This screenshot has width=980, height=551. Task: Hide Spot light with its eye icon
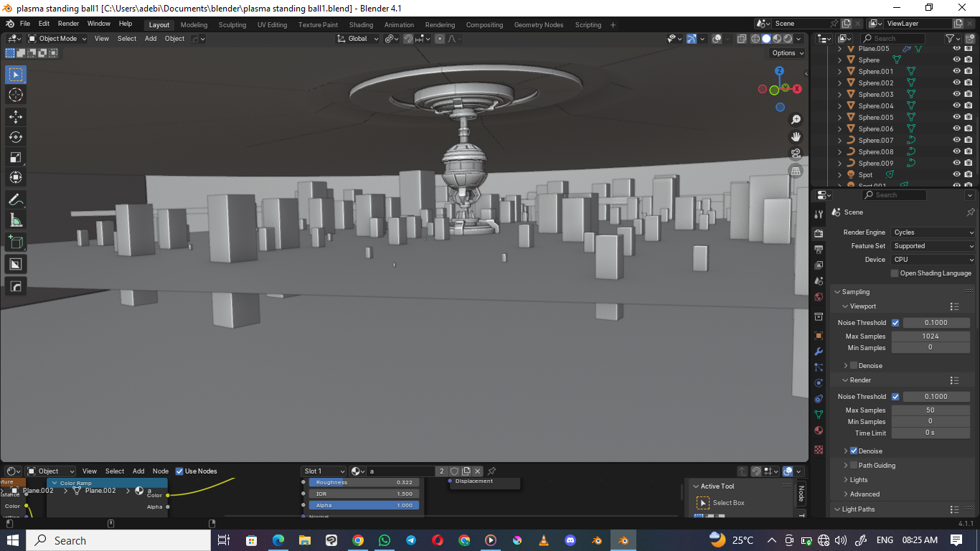(956, 175)
